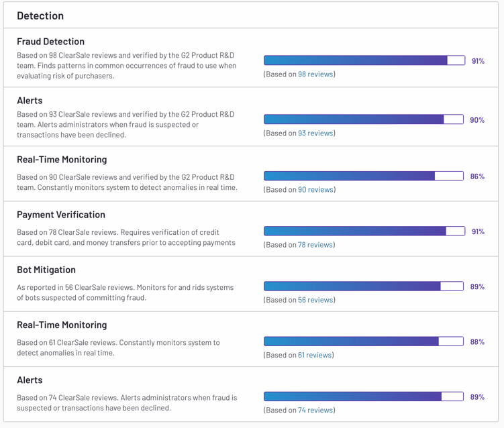
Task: Click the 90 reviews link
Action: point(315,190)
